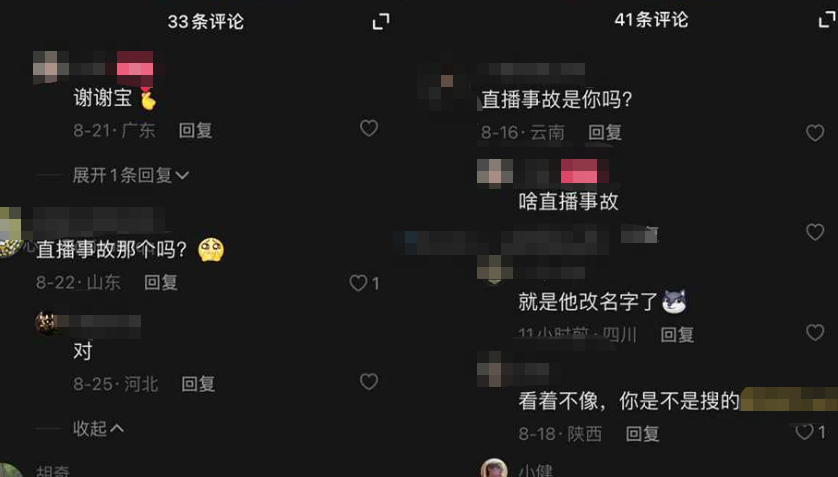Like the 直播事故是你吗 comment
The height and width of the screenshot is (477, 838).
815,132
